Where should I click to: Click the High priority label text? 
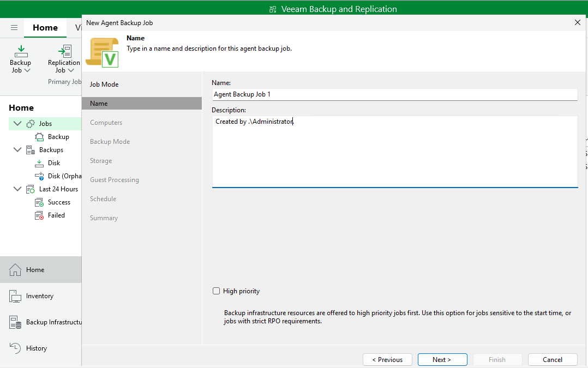click(x=241, y=291)
